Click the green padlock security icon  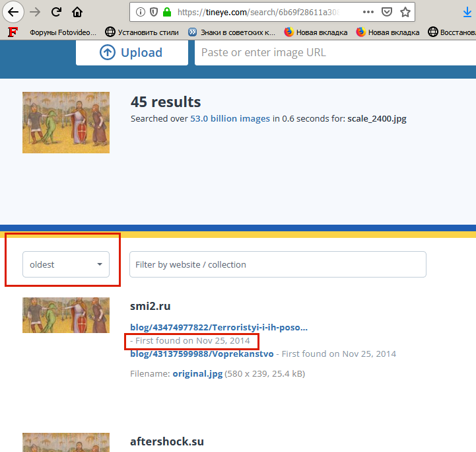[x=166, y=12]
